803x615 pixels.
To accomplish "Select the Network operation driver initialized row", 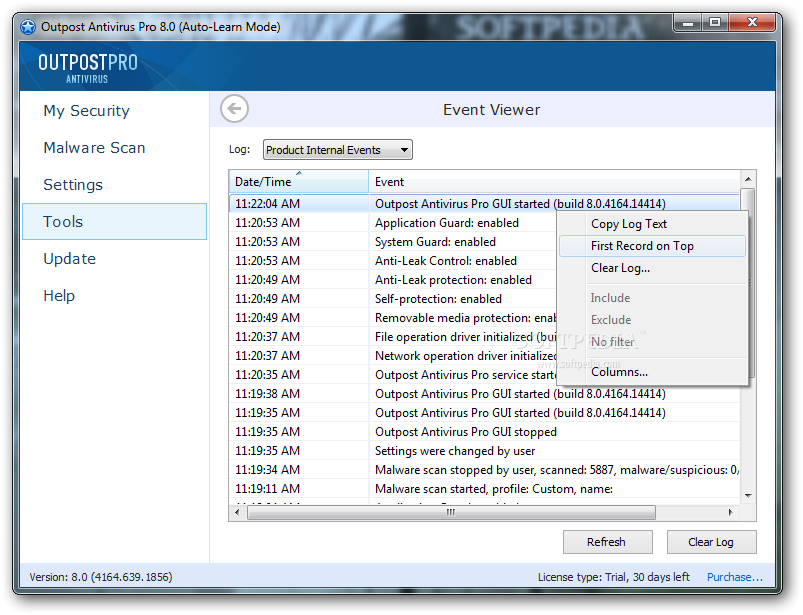I will coord(393,355).
